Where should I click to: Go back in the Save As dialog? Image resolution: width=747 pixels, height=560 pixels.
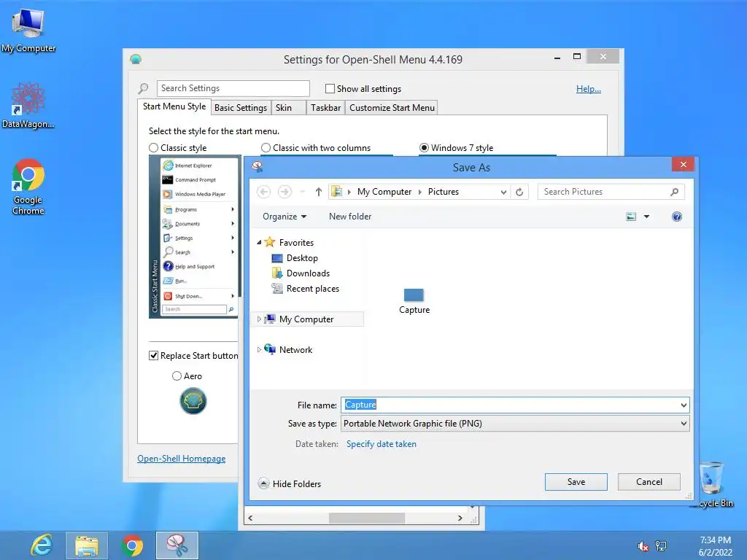263,192
